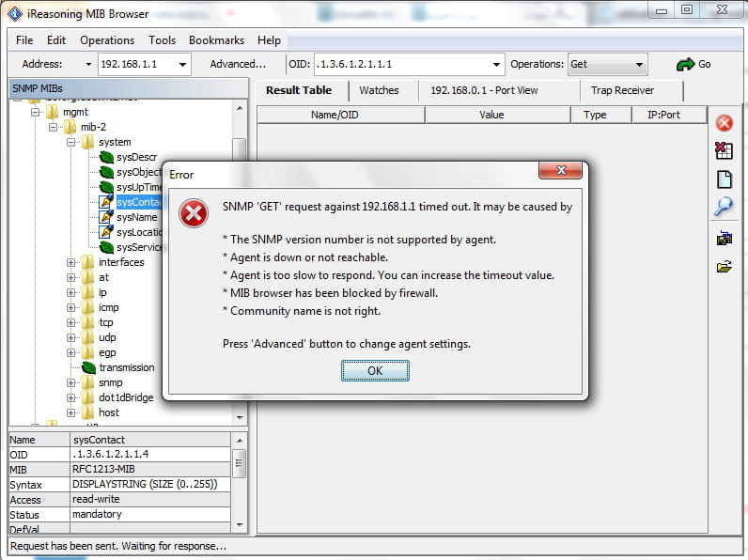748x560 pixels.
Task: Collapse the mgmt folder node
Action: tap(35, 112)
